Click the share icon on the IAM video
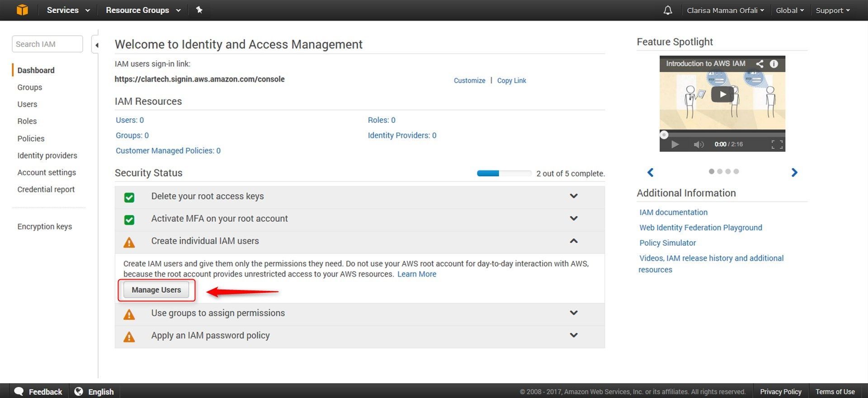868x398 pixels. click(x=759, y=64)
